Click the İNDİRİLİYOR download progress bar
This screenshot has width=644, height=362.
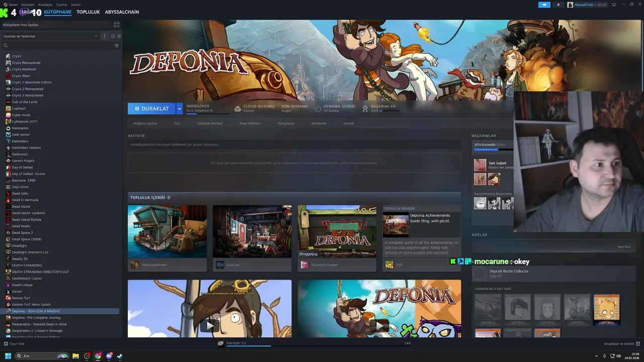(x=207, y=114)
